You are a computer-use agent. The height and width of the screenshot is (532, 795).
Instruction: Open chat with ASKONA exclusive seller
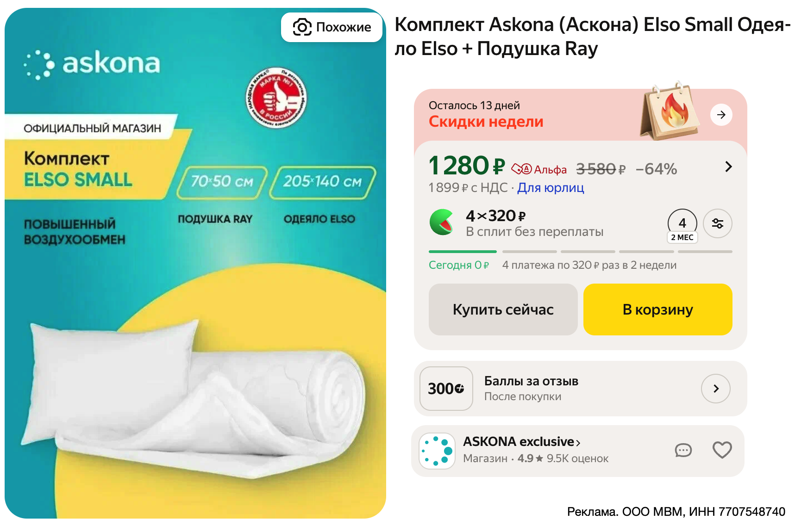683,450
